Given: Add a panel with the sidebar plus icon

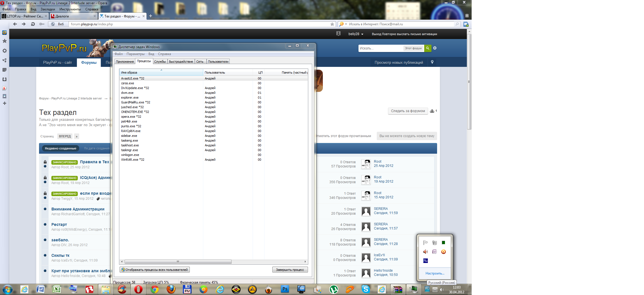Looking at the screenshot, I should point(4,103).
